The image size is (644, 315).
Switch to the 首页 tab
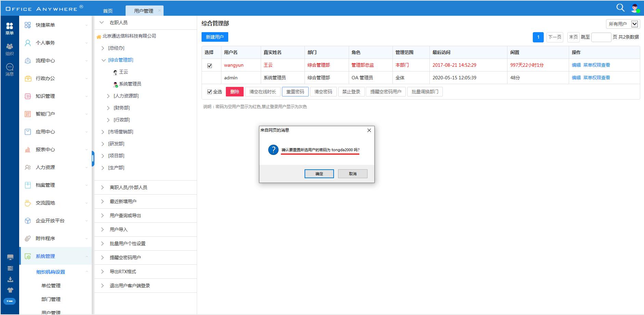click(x=108, y=11)
